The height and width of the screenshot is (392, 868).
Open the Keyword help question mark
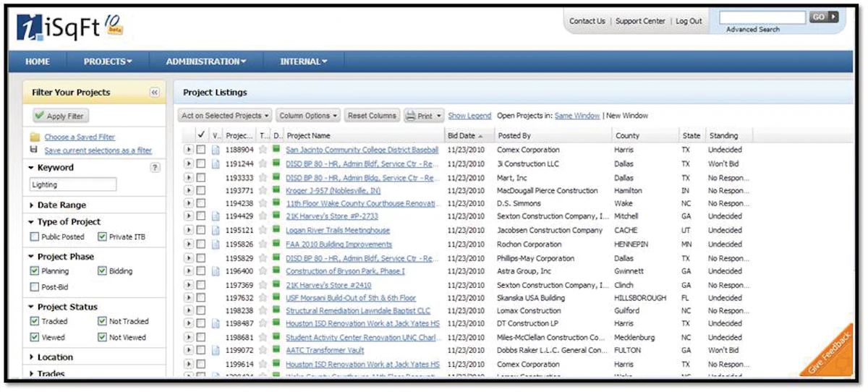[x=154, y=167]
